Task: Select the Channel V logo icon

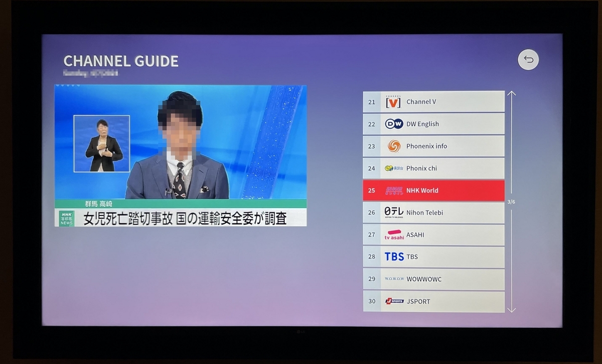Action: [x=394, y=102]
